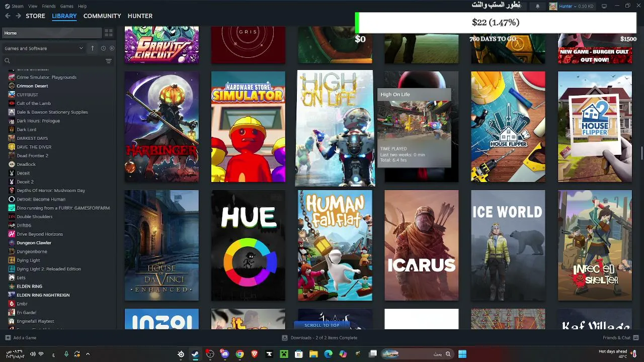Go back with the left arrow
The width and height of the screenshot is (644, 362).
8,16
